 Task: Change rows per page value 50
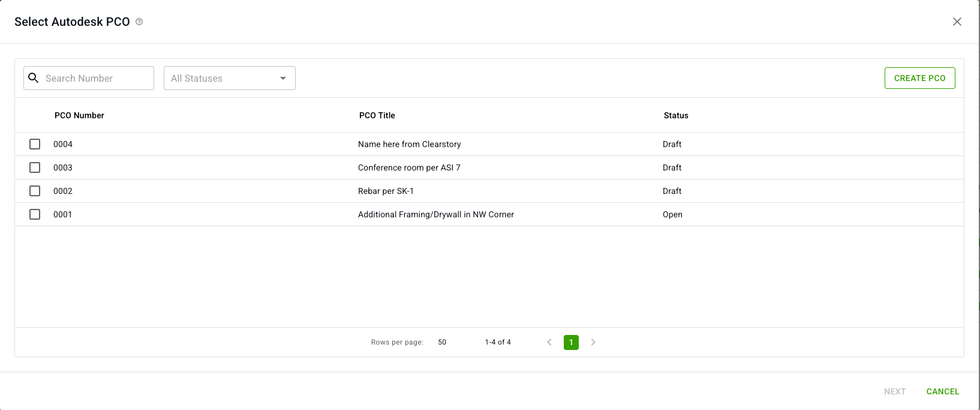[442, 342]
